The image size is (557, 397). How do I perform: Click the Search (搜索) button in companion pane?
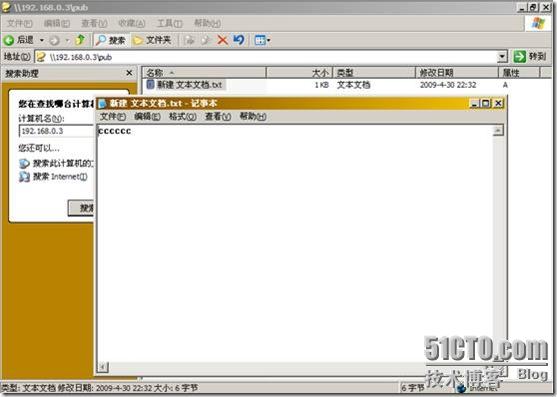tap(81, 208)
